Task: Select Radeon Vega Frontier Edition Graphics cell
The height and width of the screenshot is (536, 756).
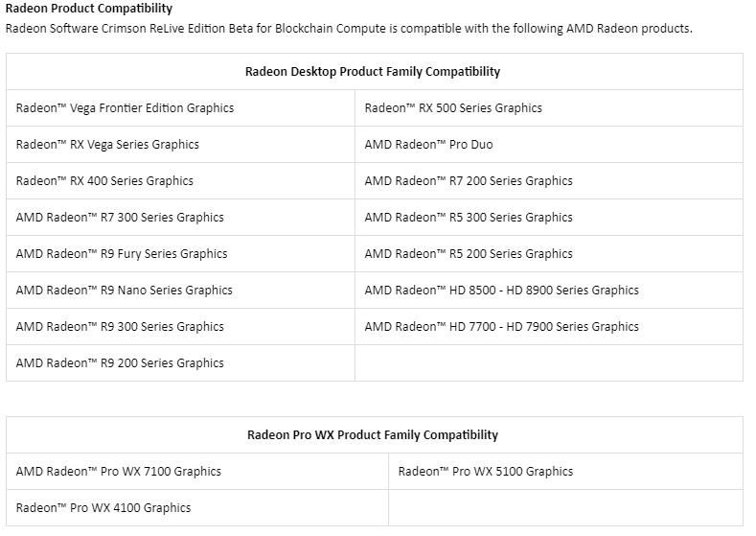Action: pos(125,108)
